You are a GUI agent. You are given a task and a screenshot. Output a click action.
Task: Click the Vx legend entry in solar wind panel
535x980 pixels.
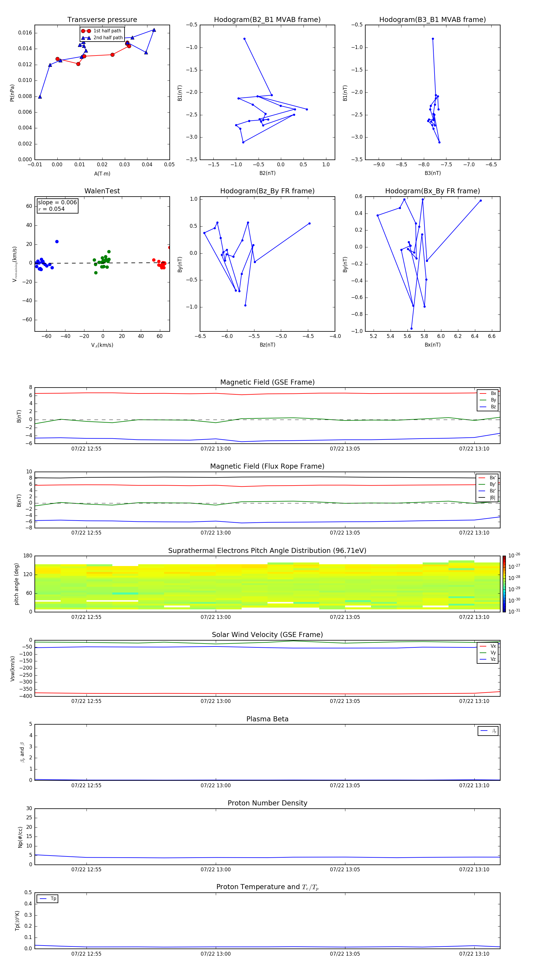(488, 646)
